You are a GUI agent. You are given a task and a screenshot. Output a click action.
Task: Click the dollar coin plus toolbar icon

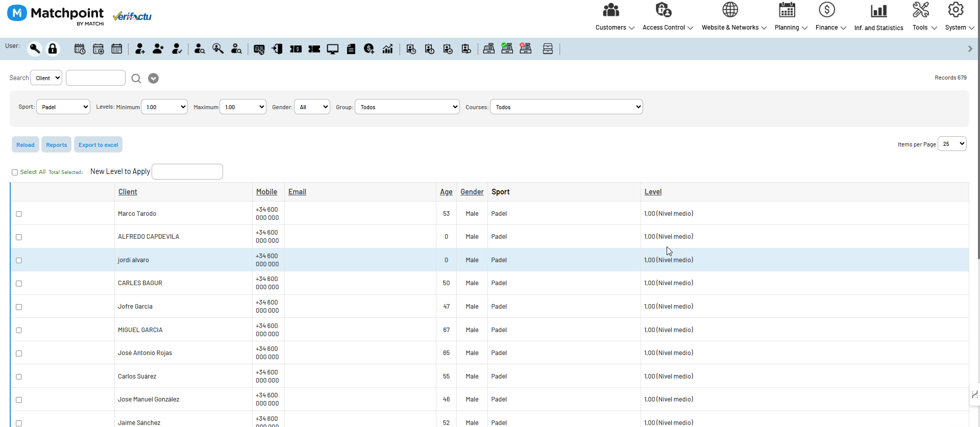pyautogui.click(x=369, y=49)
